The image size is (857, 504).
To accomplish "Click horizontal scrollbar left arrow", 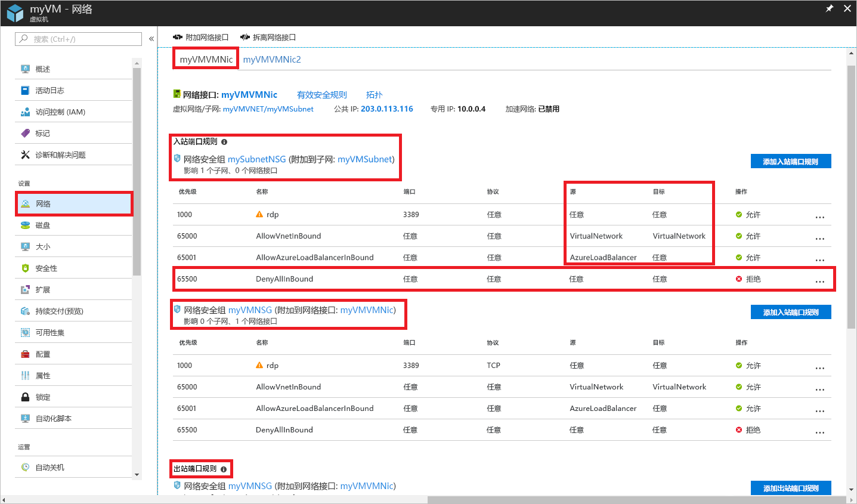I will 4,500.
